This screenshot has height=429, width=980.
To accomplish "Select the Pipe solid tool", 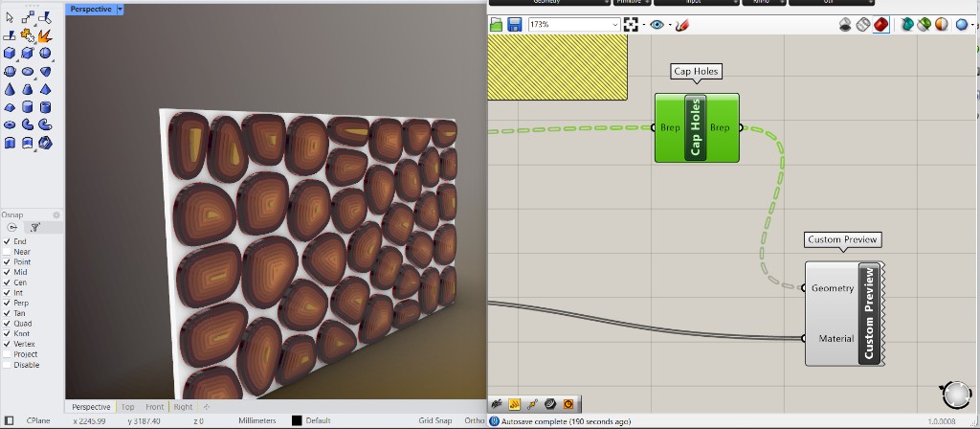I will click(x=28, y=125).
